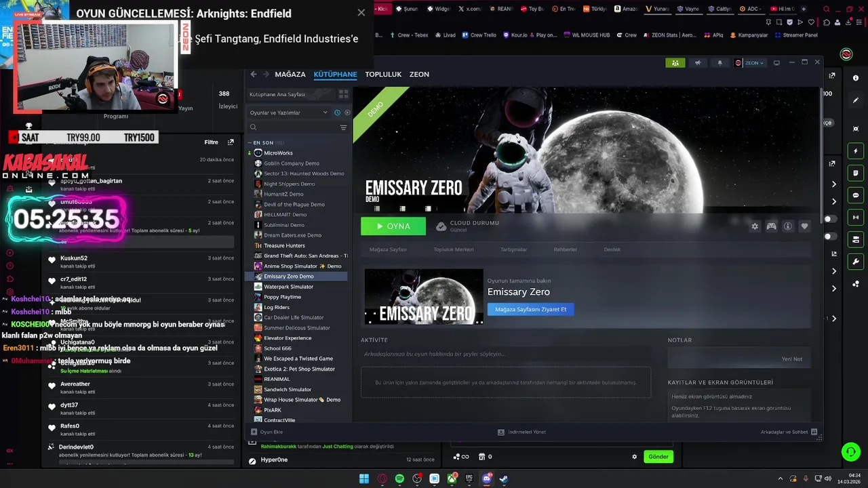The width and height of the screenshot is (868, 488).
Task: Click Gönder send button in chat
Action: [658, 457]
